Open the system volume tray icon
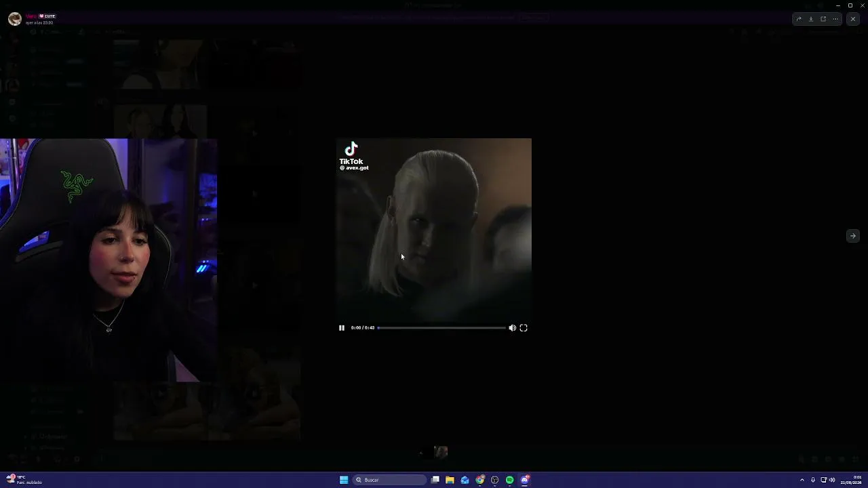 tap(832, 480)
